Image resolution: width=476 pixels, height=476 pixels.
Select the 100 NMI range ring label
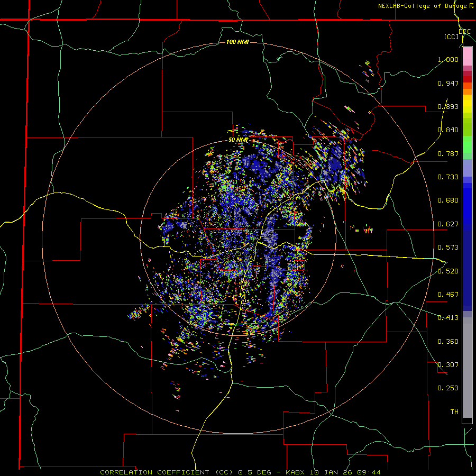(237, 42)
